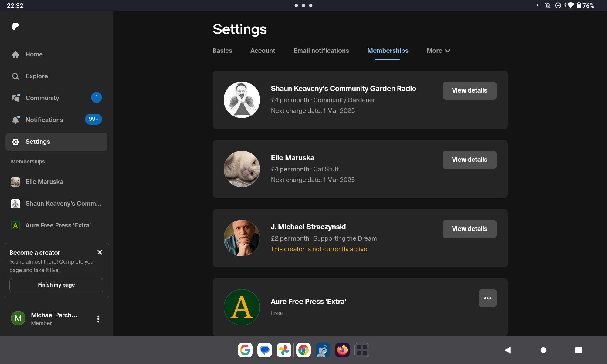The image size is (607, 364).
Task: Open Google Photos from the dock
Action: 284,350
